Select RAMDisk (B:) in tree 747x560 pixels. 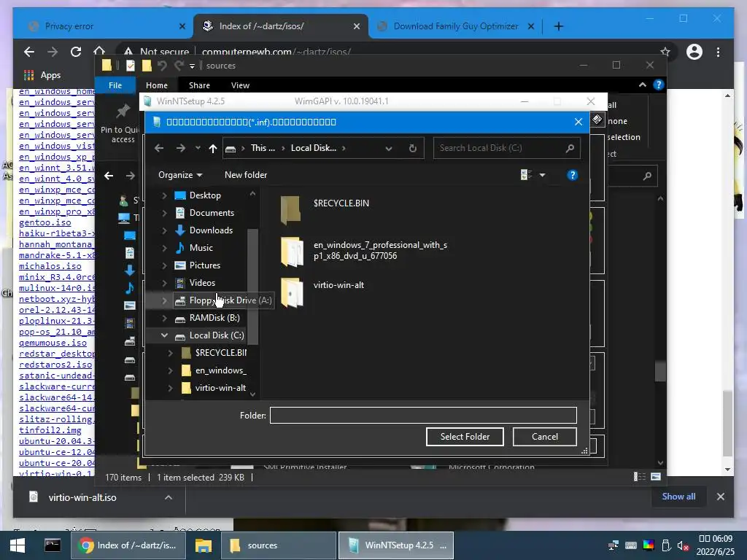coord(214,318)
